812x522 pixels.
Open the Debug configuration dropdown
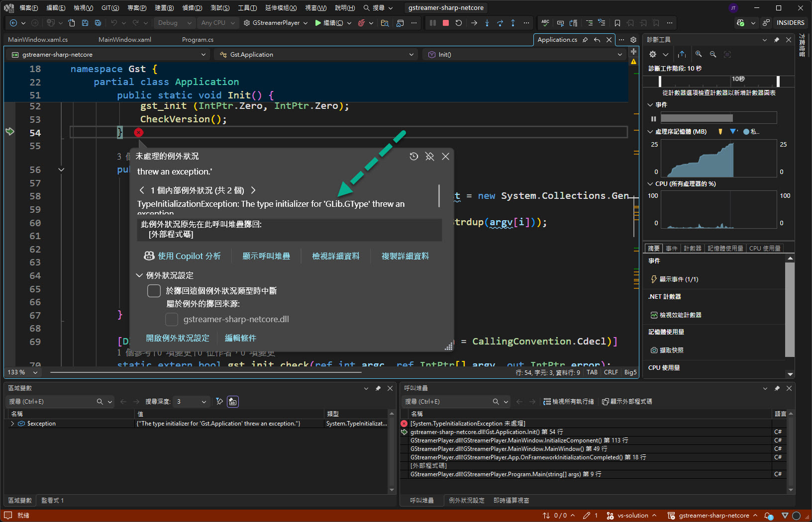(x=175, y=23)
